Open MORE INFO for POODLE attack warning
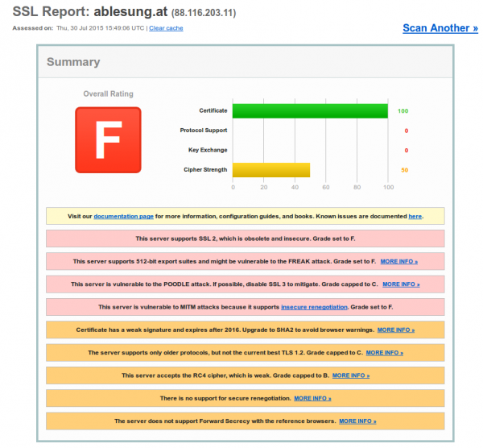This screenshot has height=448, width=483. [401, 284]
